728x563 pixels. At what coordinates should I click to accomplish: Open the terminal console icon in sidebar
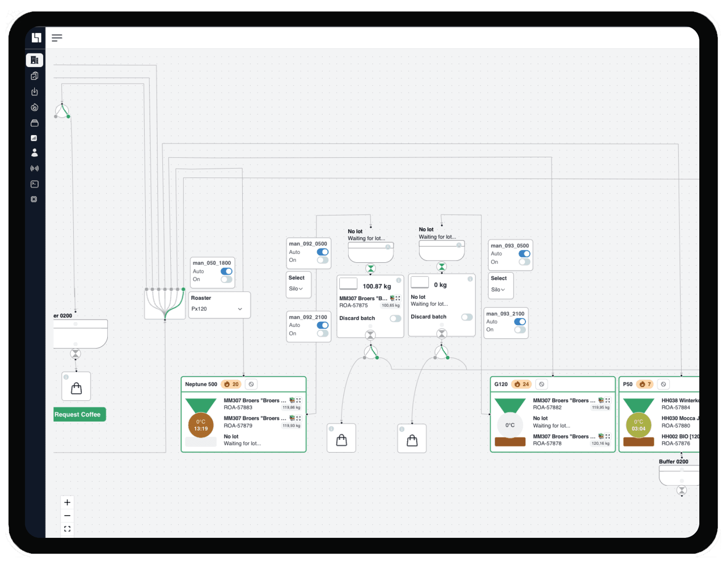tap(34, 184)
